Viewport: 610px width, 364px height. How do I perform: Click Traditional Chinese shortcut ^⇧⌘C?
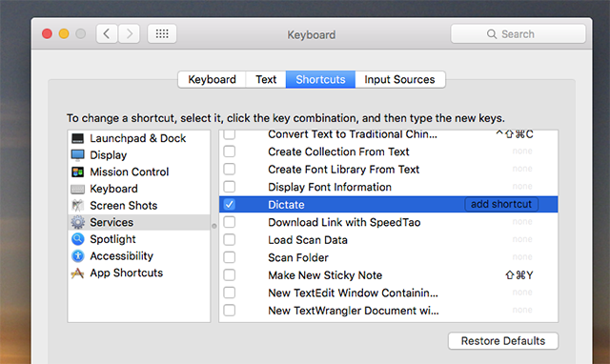point(515,134)
